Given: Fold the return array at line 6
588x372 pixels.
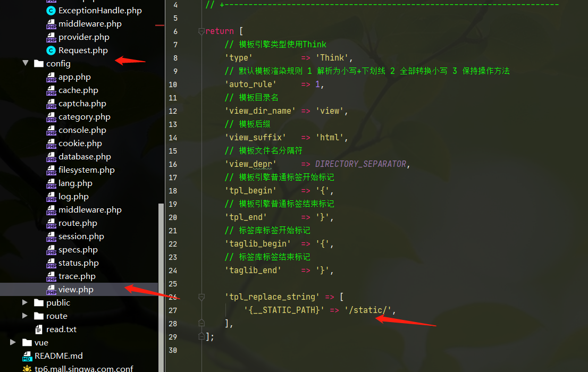Looking at the screenshot, I should (201, 31).
